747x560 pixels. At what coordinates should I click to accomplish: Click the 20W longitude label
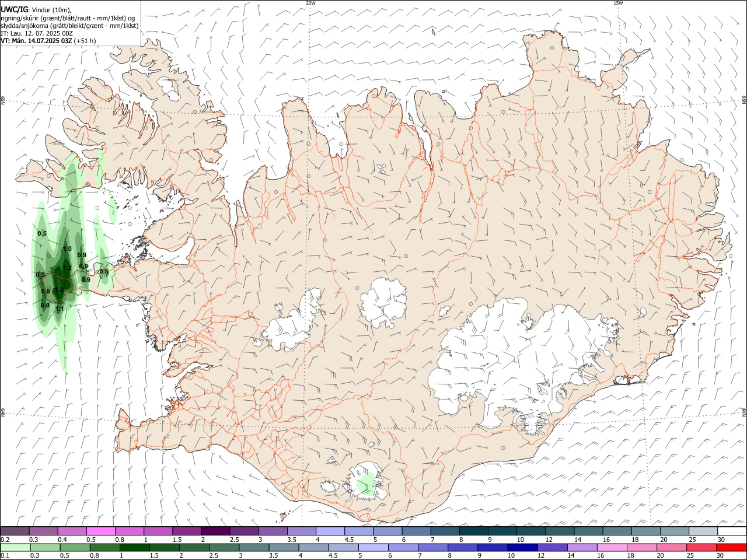(x=310, y=3)
